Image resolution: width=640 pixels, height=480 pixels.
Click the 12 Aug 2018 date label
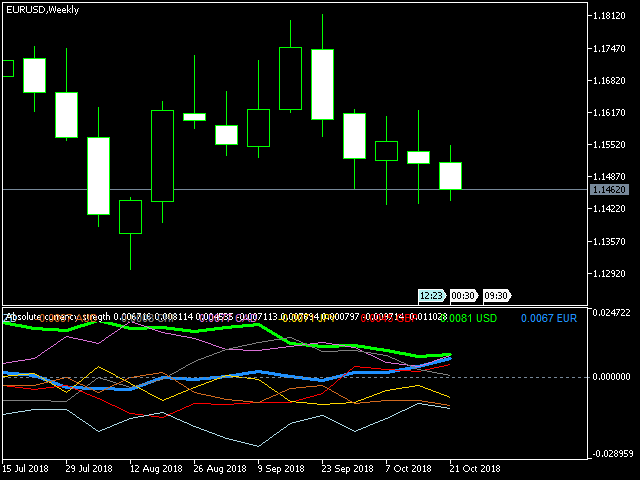pyautogui.click(x=154, y=468)
